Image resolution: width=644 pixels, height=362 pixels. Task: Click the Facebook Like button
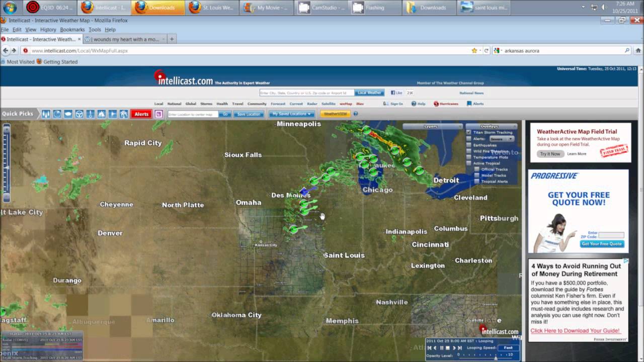[396, 93]
